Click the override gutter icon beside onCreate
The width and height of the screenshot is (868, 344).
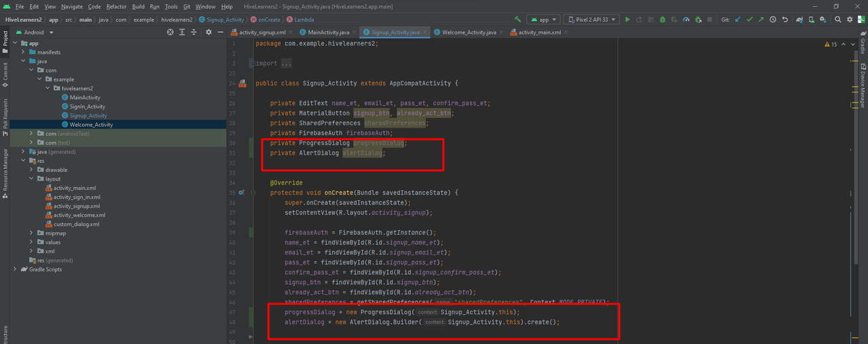pyautogui.click(x=241, y=193)
